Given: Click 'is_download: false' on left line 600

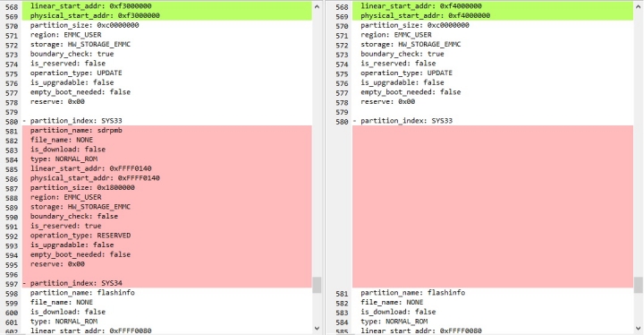Looking at the screenshot, I should 68,312.
